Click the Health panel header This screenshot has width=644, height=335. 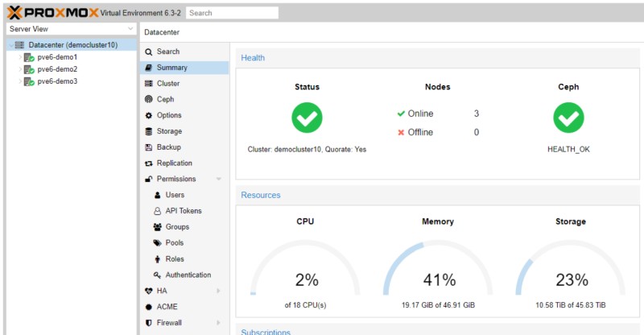coord(437,58)
